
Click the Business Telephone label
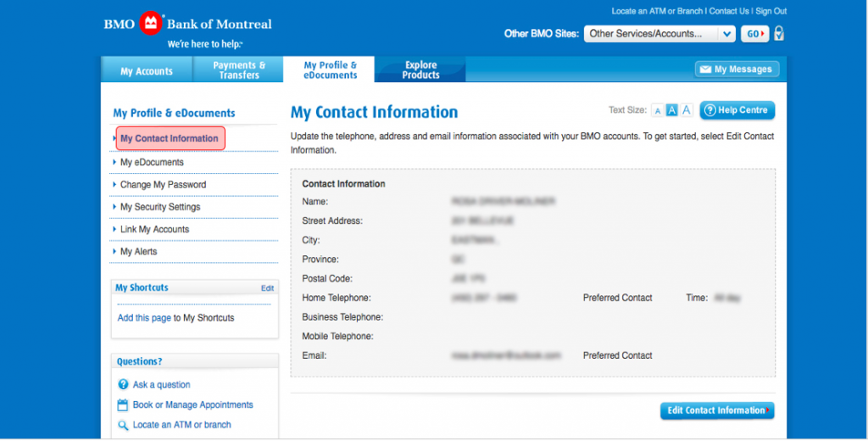342,317
